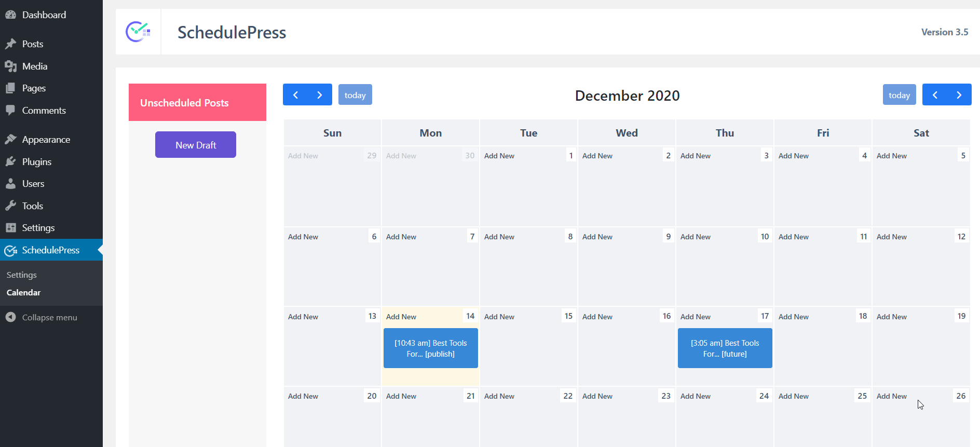Screen dimensions: 980x447
Task: Click the Tools wrench icon
Action: coord(10,206)
